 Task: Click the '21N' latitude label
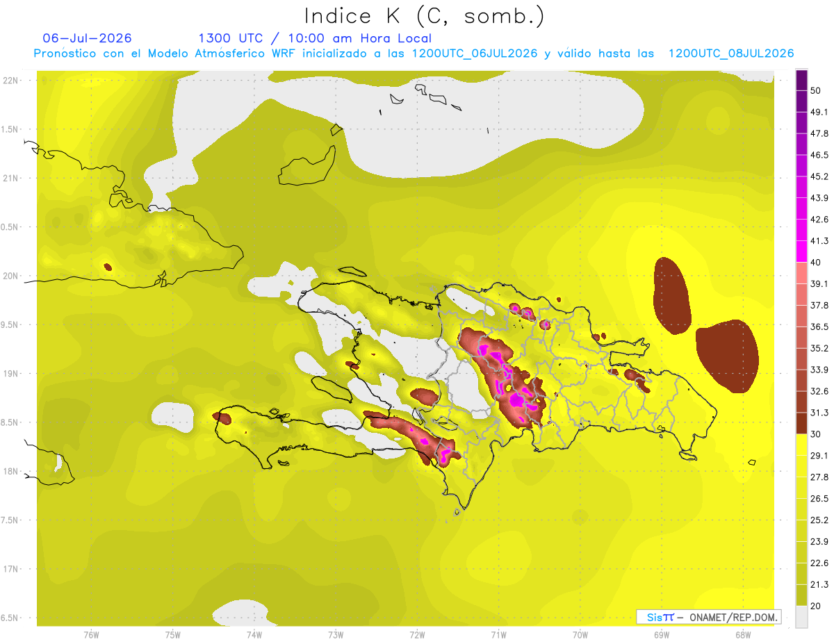pyautogui.click(x=10, y=178)
